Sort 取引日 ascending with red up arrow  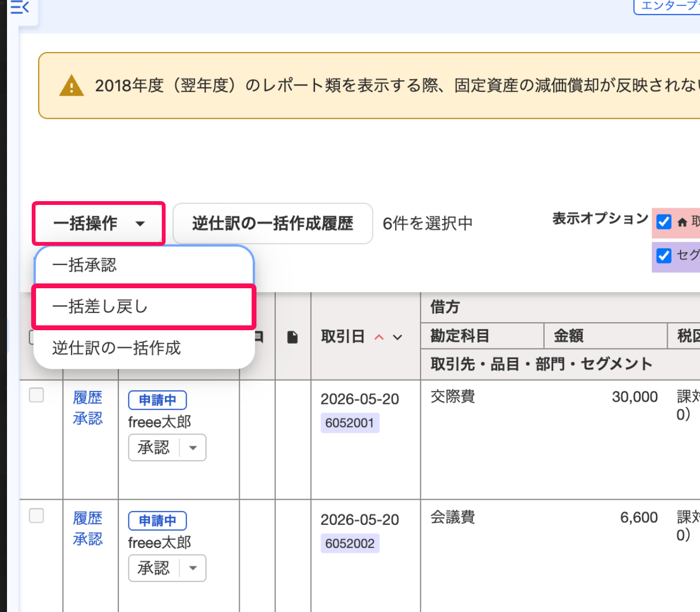(379, 337)
